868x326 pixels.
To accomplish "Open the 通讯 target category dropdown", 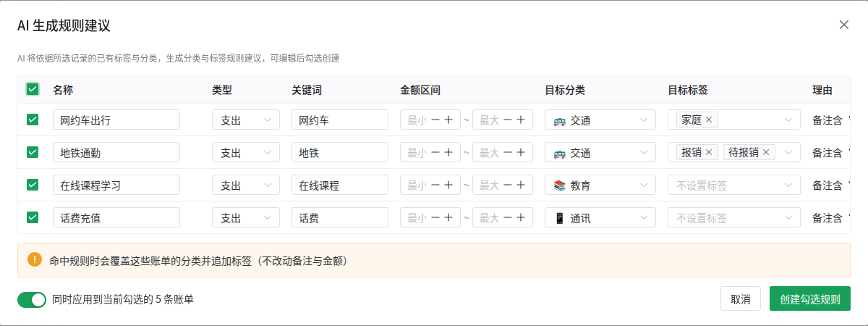I will tap(600, 217).
